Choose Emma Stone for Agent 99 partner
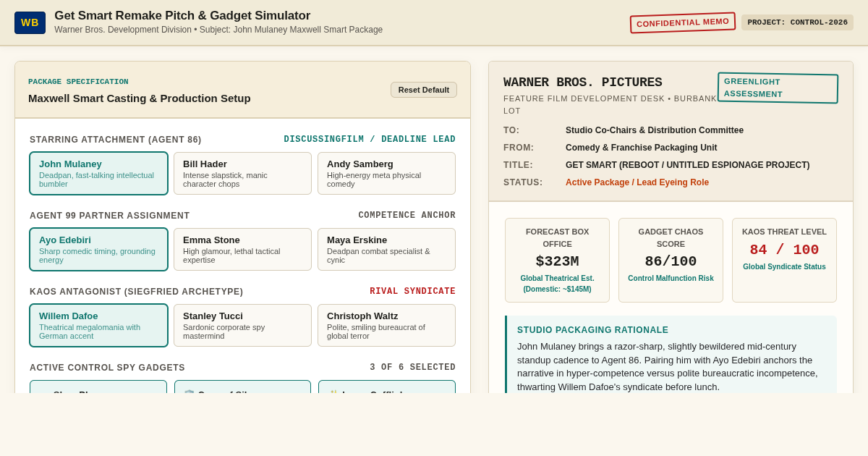This screenshot has height=456, width=868. pyautogui.click(x=242, y=250)
